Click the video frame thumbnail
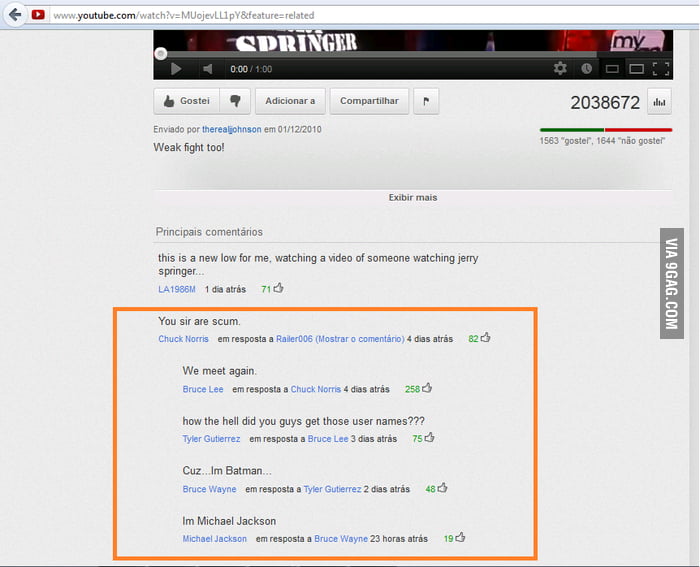700x567 pixels. pos(413,40)
